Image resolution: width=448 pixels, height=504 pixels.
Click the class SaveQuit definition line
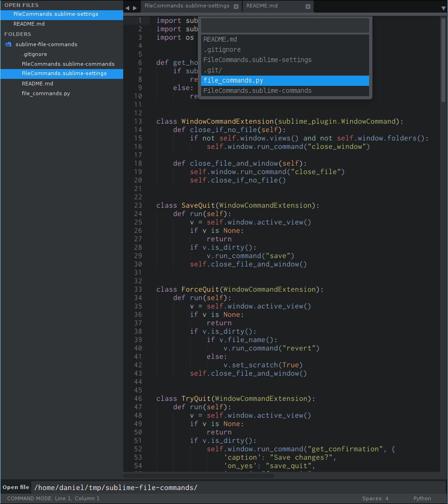(238, 205)
